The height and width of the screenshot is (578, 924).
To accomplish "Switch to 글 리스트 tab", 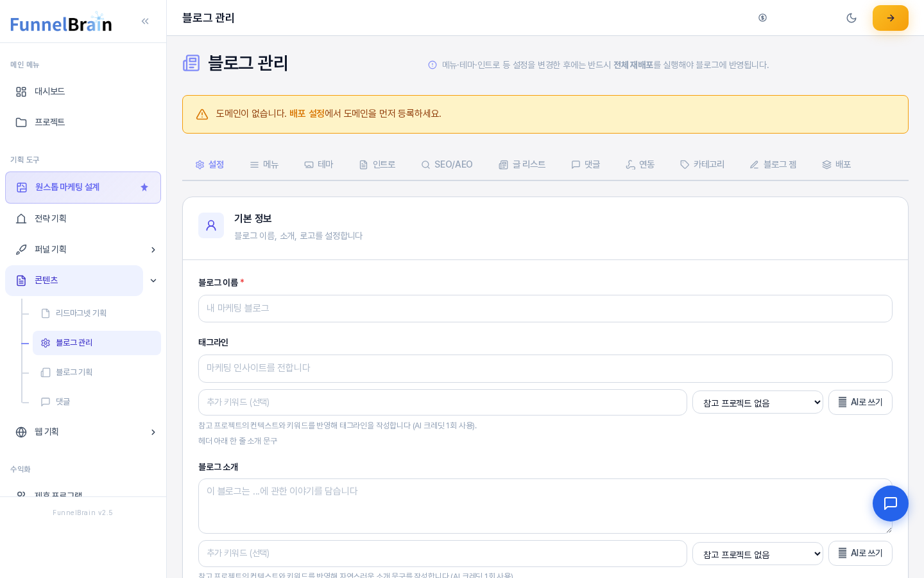I will pos(522,164).
